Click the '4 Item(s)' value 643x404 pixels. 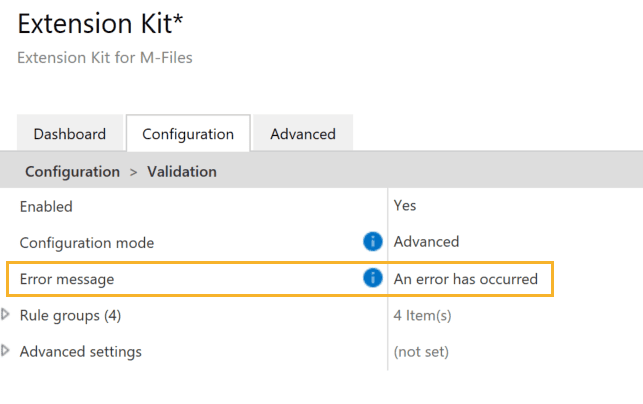pos(423,316)
